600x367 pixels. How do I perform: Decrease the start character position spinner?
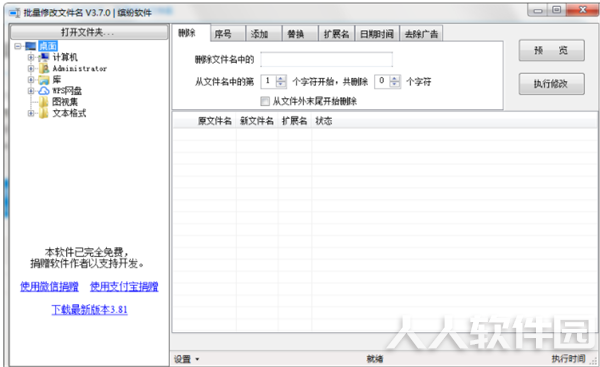point(281,84)
